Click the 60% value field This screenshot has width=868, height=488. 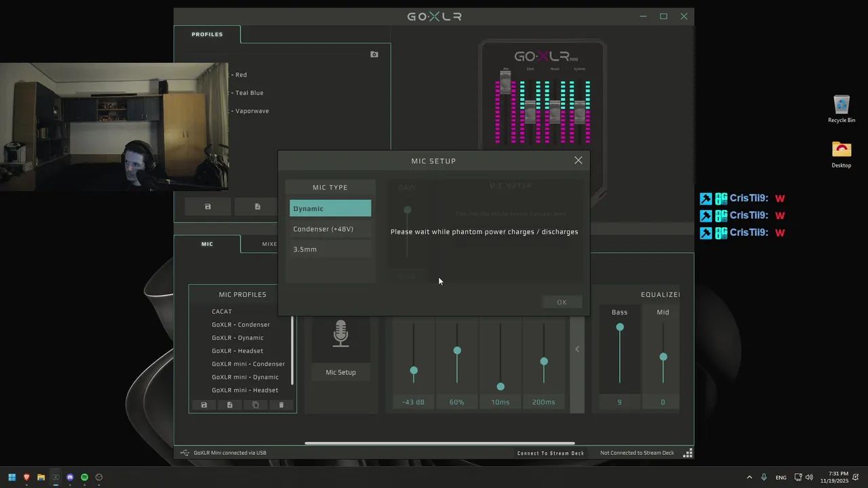coord(457,402)
